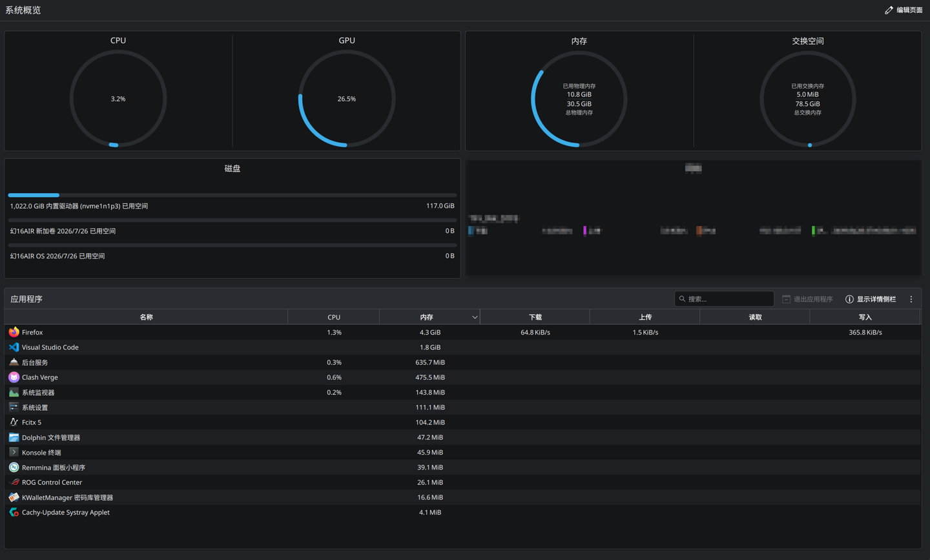This screenshot has width=930, height=560.
Task: Click the Clash Verge app icon
Action: (14, 377)
